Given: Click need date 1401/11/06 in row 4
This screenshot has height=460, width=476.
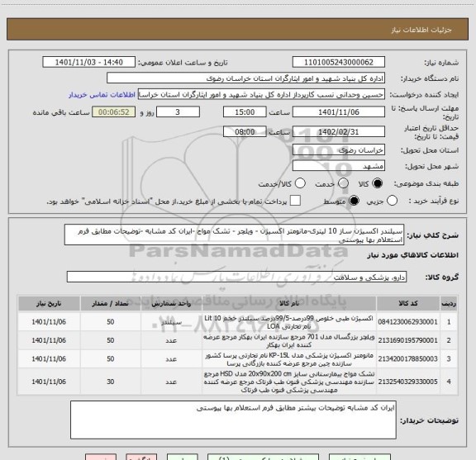Looking at the screenshot, I should [49, 382].
